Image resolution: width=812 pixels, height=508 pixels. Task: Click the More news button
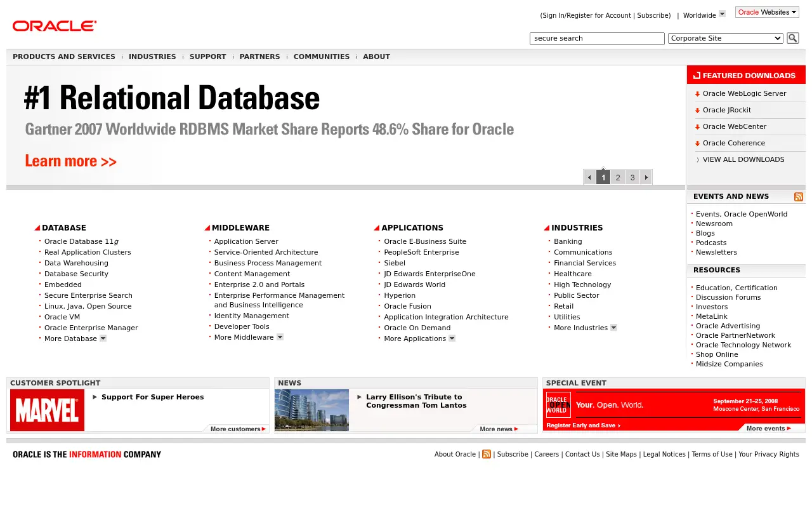(499, 429)
